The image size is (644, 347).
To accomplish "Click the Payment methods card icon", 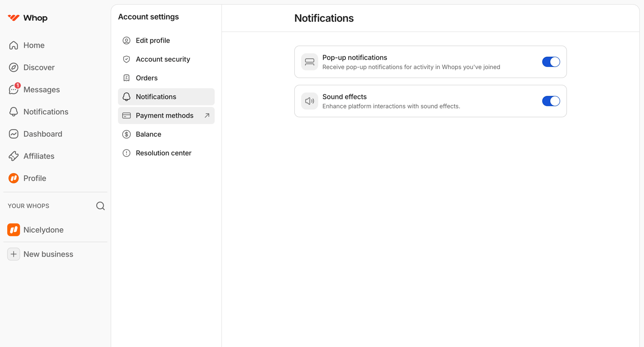I will (126, 116).
